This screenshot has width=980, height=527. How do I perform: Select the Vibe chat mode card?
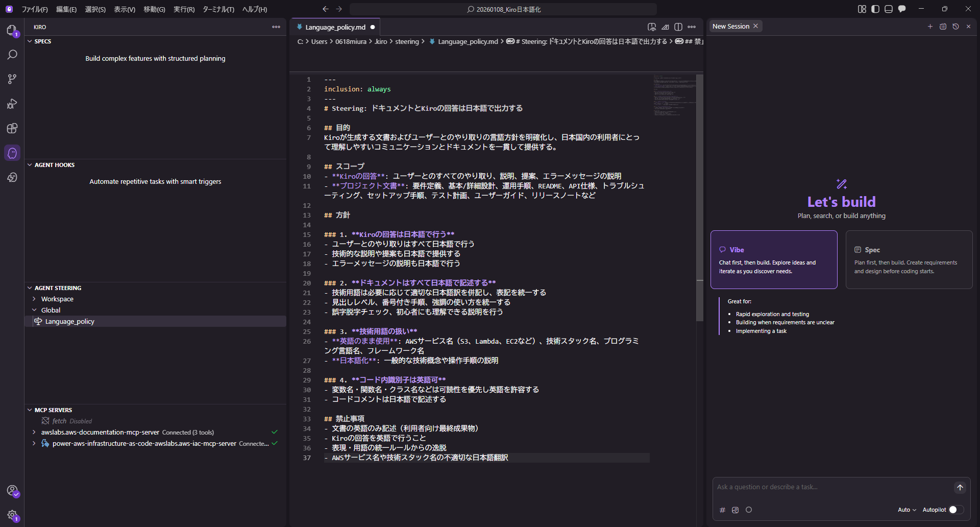pyautogui.click(x=773, y=259)
